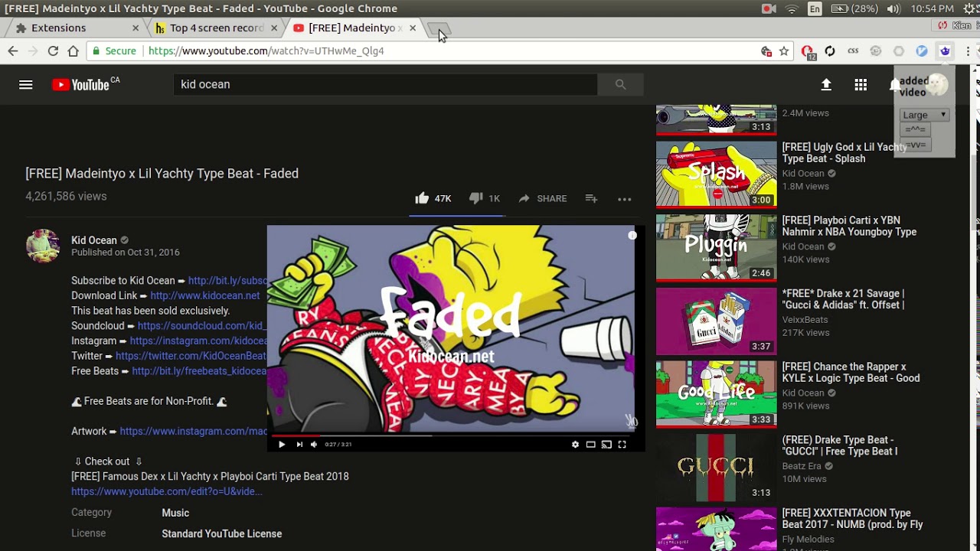The height and width of the screenshot is (551, 980).
Task: Open the browser home page
Action: pos(73,51)
